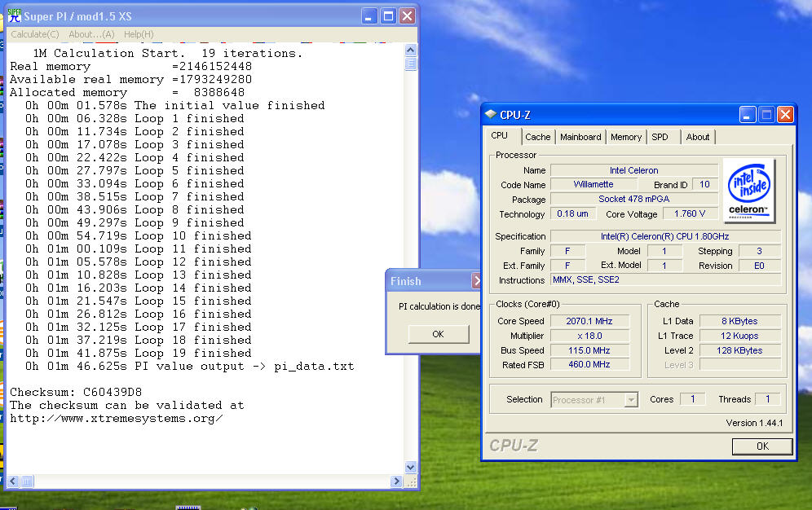Click the initial value finished line
The image size is (812, 510).
point(175,106)
